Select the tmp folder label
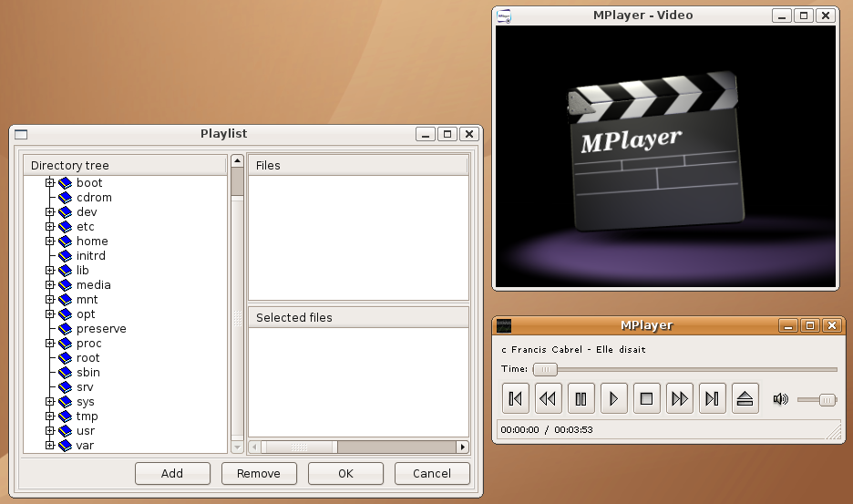Viewport: 853px width, 504px height. pyautogui.click(x=87, y=417)
